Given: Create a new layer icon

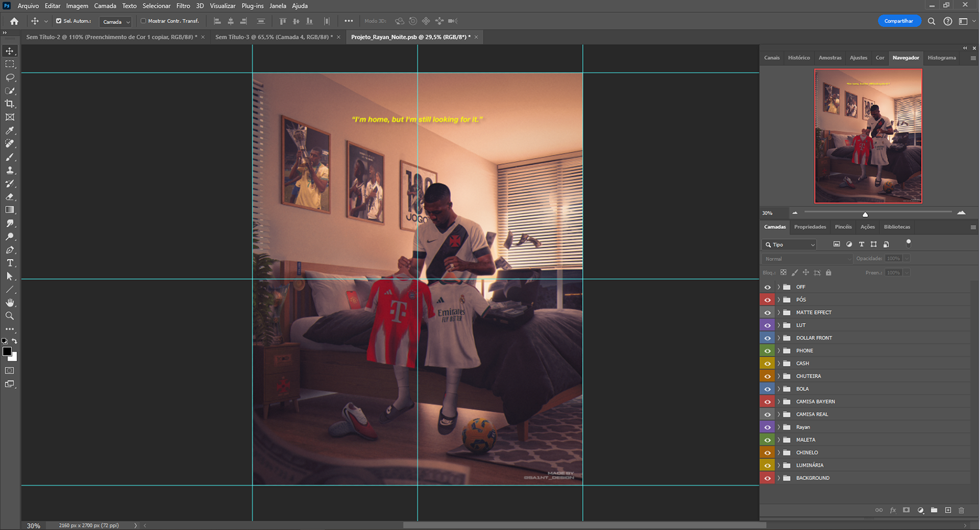Looking at the screenshot, I should pos(948,510).
